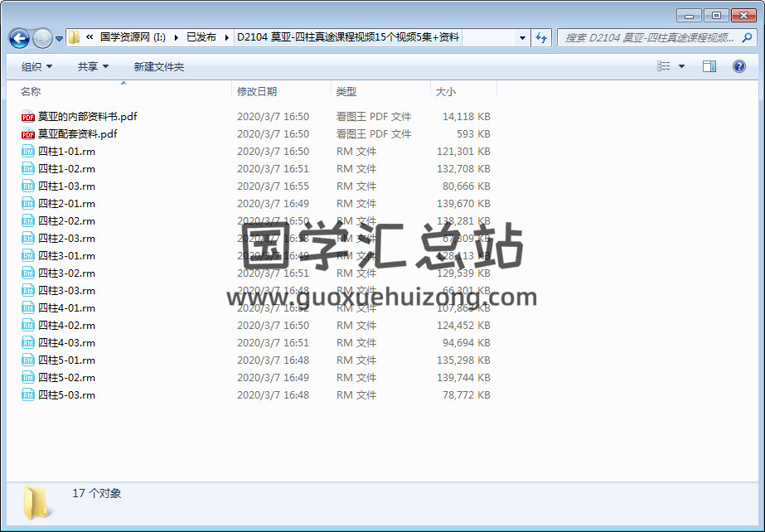Open the more view options dropdown arrow

[x=681, y=66]
